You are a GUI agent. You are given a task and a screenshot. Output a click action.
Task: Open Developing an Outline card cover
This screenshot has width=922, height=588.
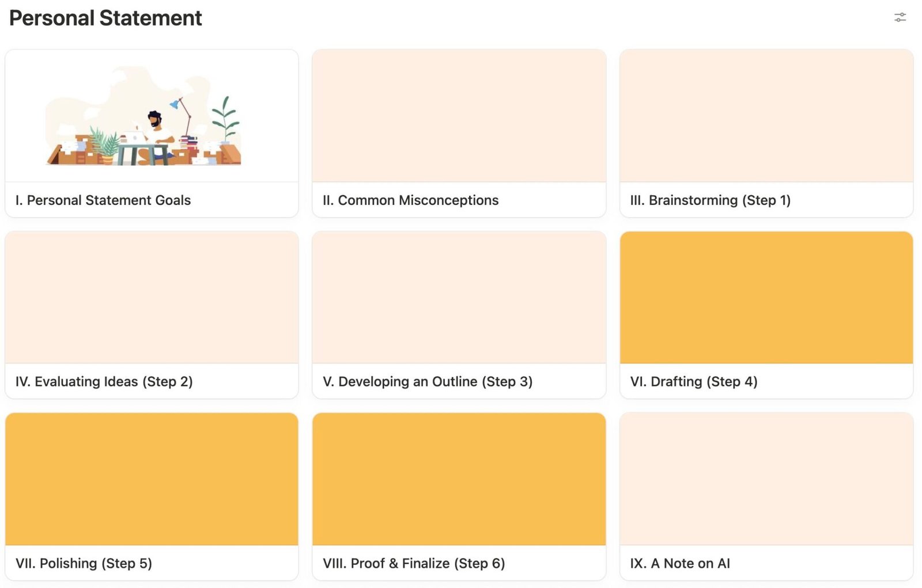pos(459,297)
